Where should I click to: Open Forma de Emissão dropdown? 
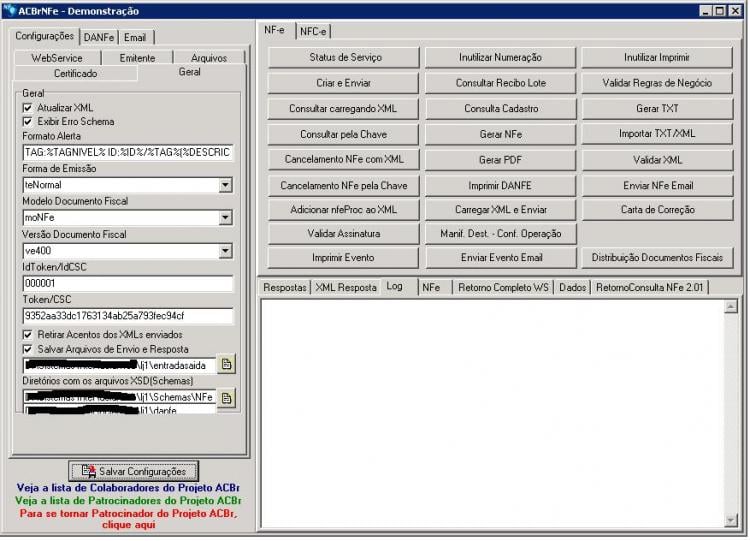click(x=225, y=185)
